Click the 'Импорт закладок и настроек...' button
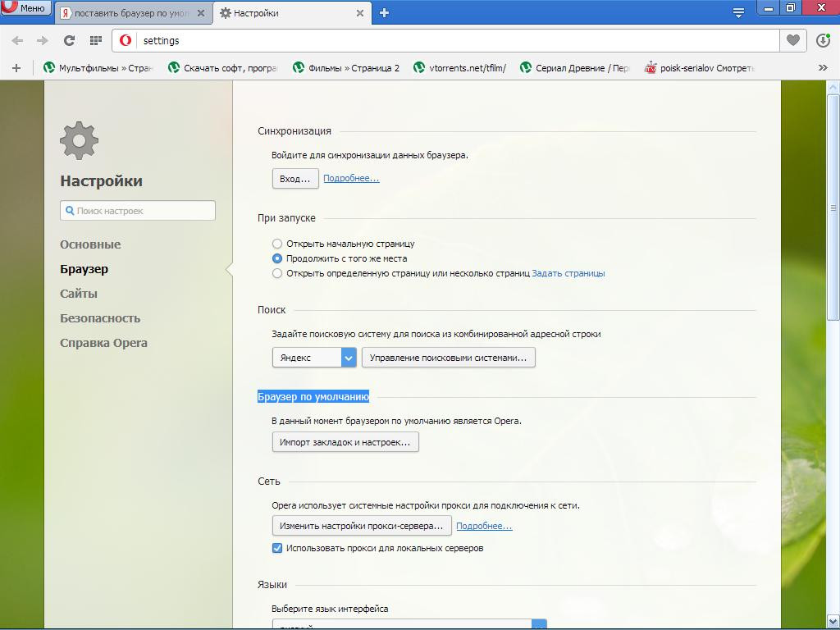Screen dimensions: 840x630 [x=345, y=442]
